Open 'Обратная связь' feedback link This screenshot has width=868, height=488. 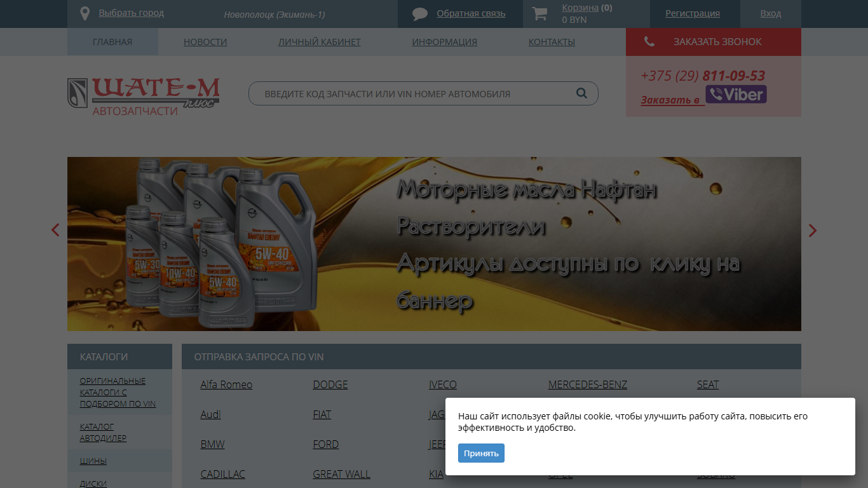click(471, 13)
